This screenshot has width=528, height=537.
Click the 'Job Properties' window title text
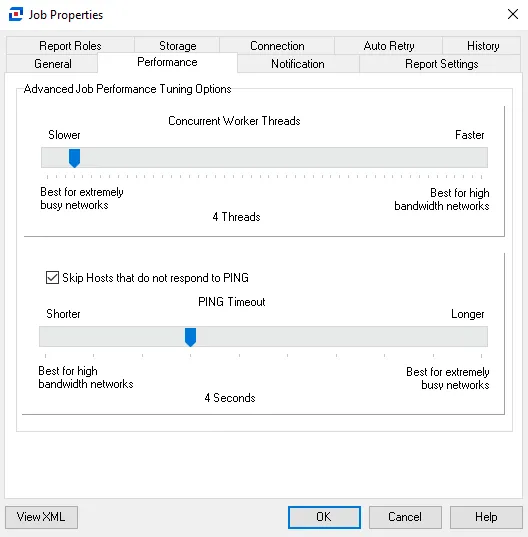(x=66, y=15)
